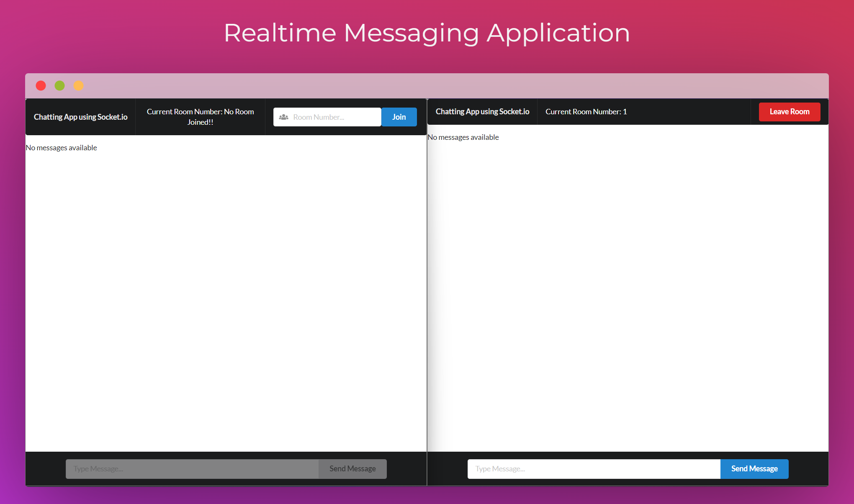Click right pane 'No messages available' text
The height and width of the screenshot is (504, 854).
[463, 137]
